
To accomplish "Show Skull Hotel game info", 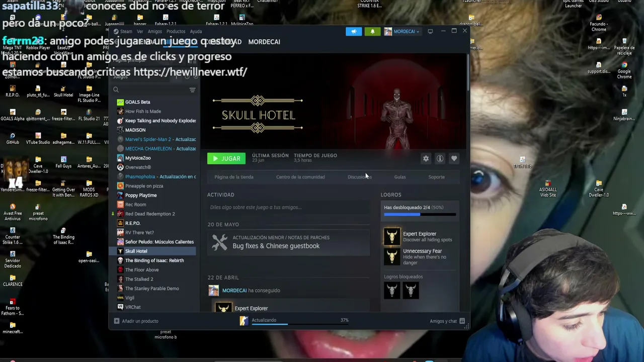I will coord(440,159).
